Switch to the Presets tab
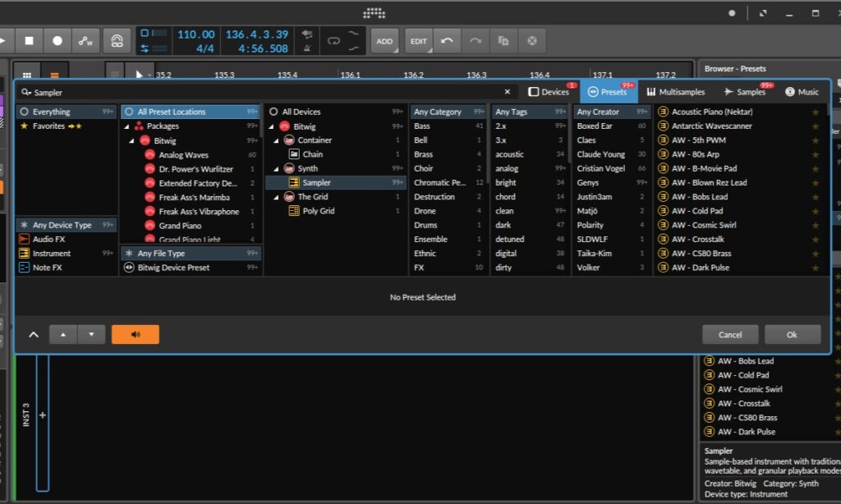Screen dimensions: 841x504 pyautogui.click(x=609, y=92)
